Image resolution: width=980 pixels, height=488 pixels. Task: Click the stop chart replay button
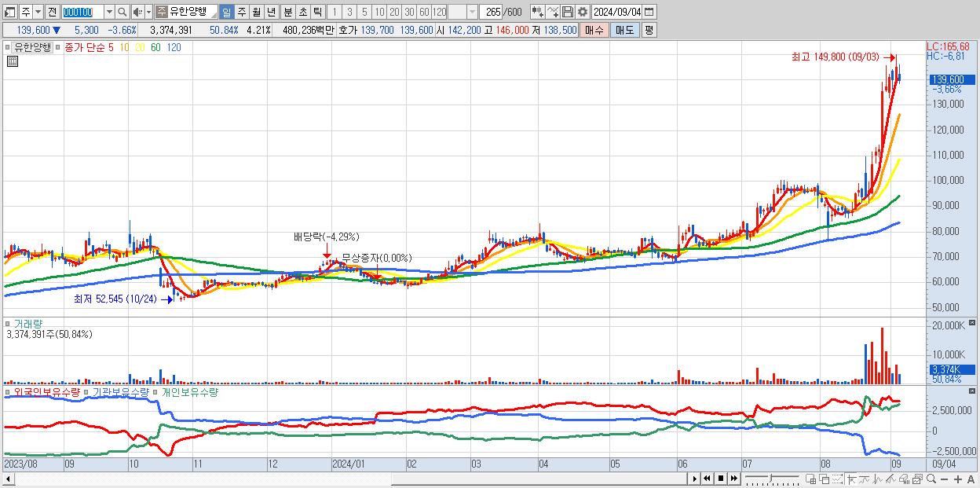721,479
